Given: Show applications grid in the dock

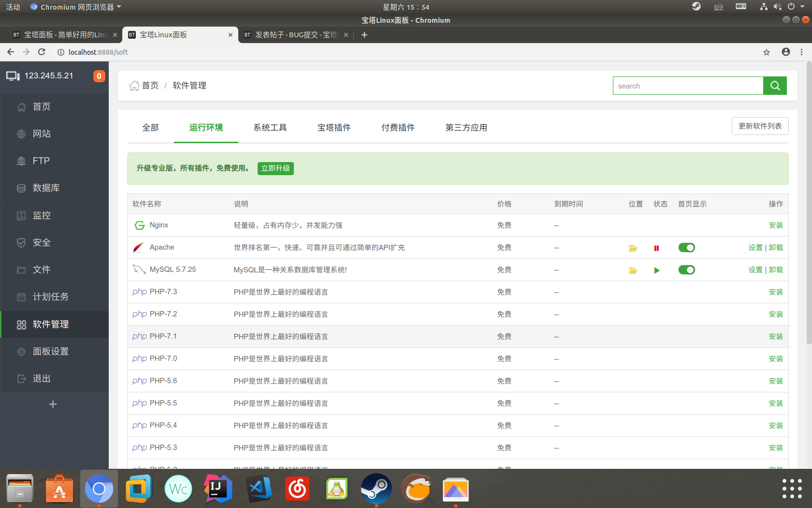Looking at the screenshot, I should (792, 489).
